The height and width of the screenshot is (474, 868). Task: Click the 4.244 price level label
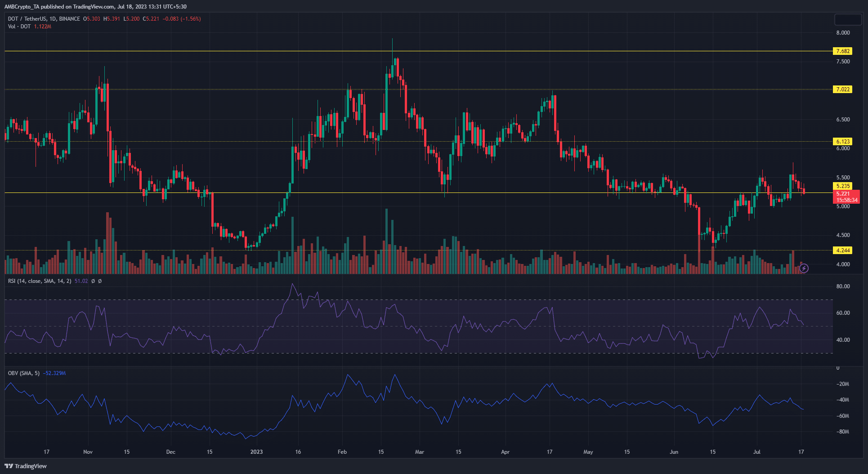pyautogui.click(x=843, y=250)
